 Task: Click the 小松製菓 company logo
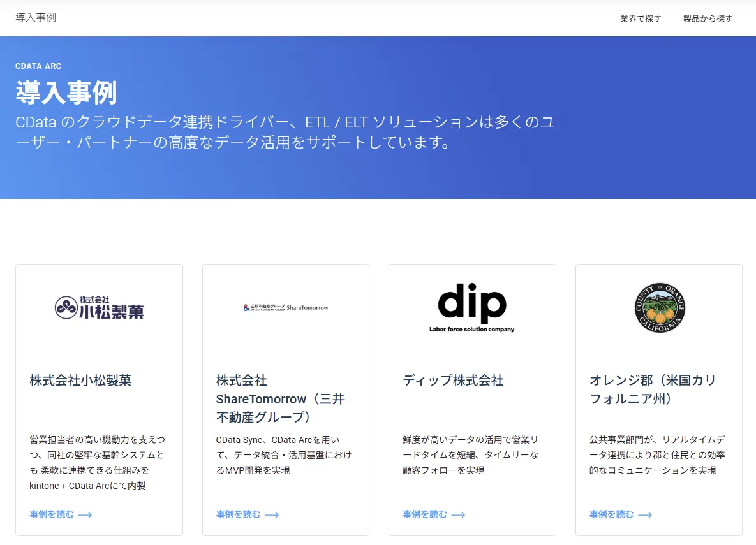[100, 307]
